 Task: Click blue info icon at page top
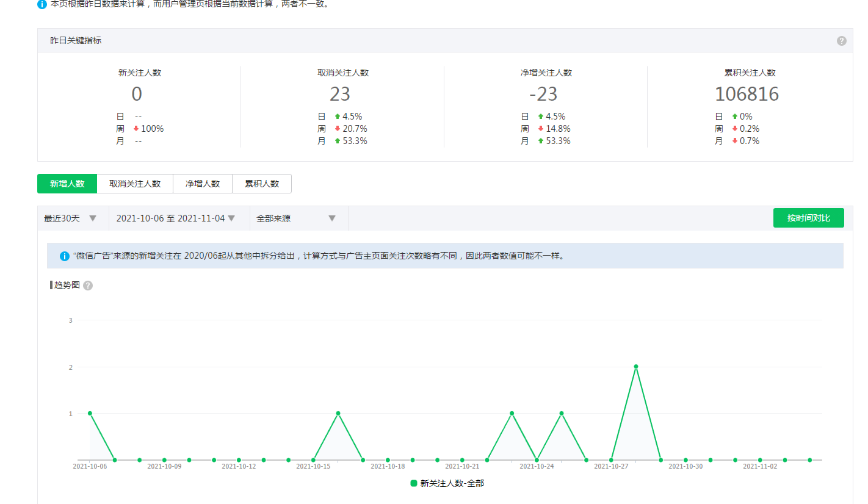click(x=42, y=4)
